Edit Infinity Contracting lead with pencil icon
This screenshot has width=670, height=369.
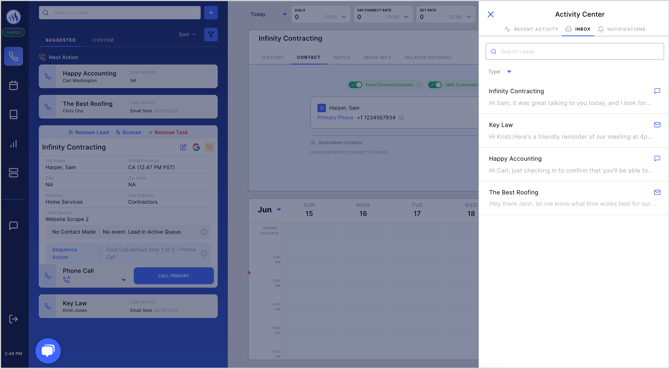point(183,147)
